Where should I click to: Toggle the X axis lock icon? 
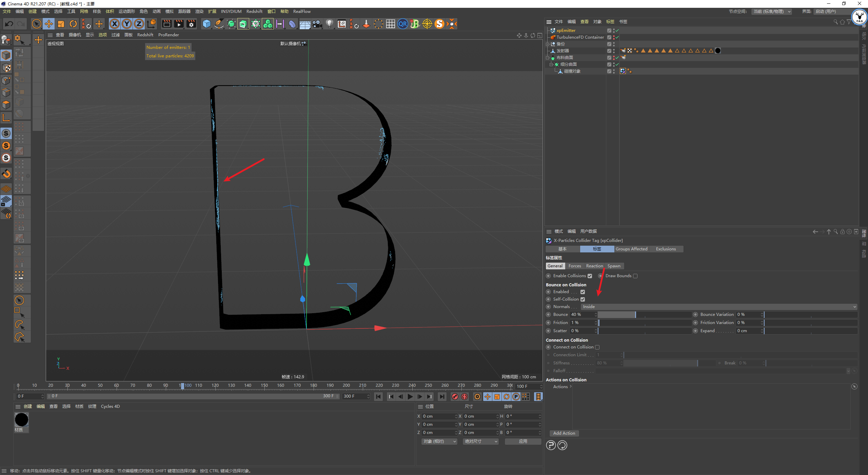tap(115, 24)
